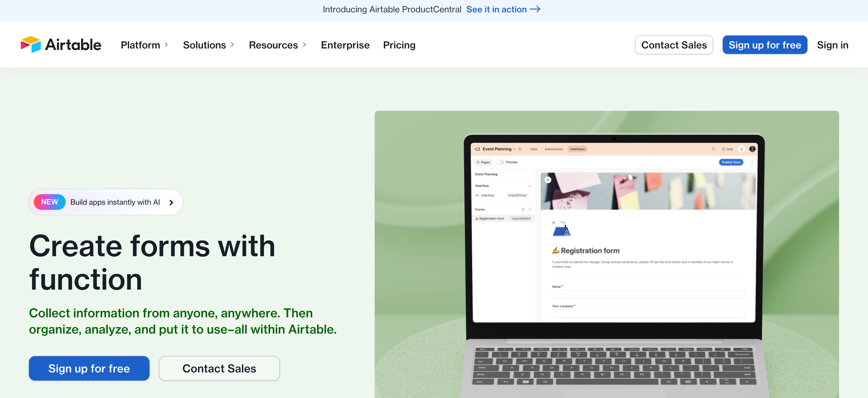This screenshot has width=868, height=398.
Task: Click the writing-hand emoji in the Registration form heading
Action: point(556,250)
